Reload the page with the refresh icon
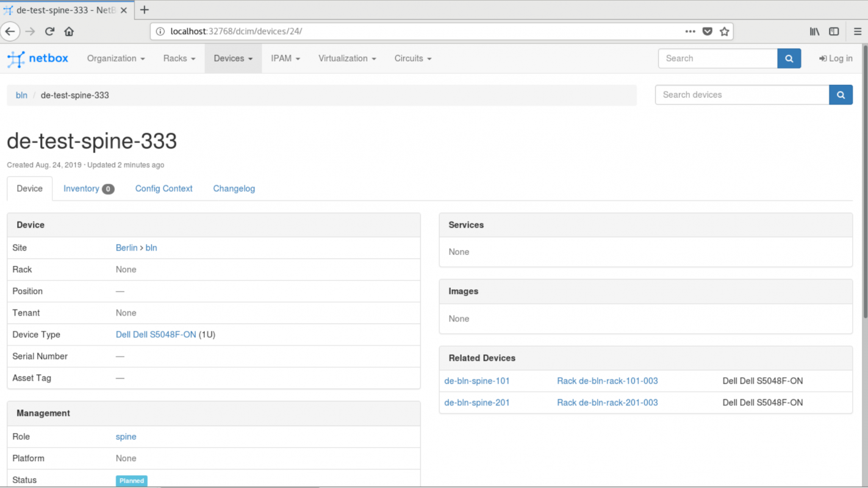The image size is (868, 488). pos(50,31)
